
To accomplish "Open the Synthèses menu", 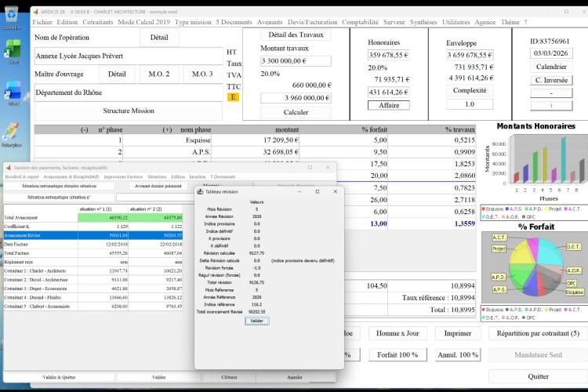I will pos(423,22).
